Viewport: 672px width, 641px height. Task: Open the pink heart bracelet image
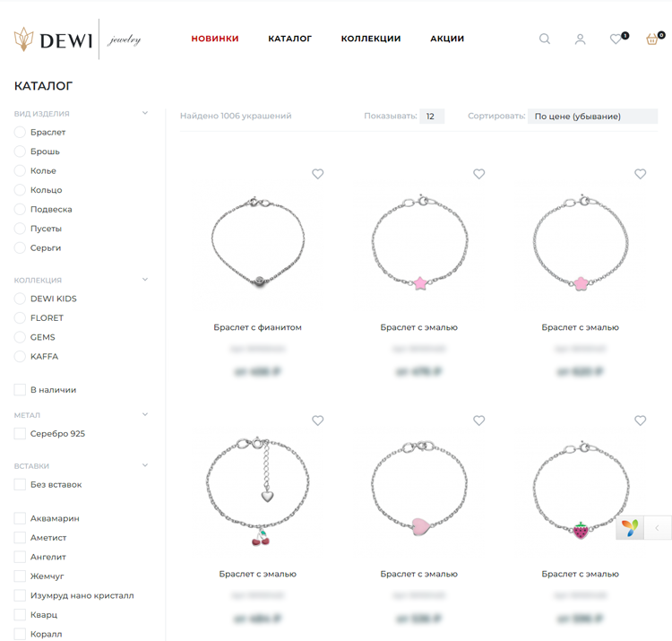[x=418, y=493]
